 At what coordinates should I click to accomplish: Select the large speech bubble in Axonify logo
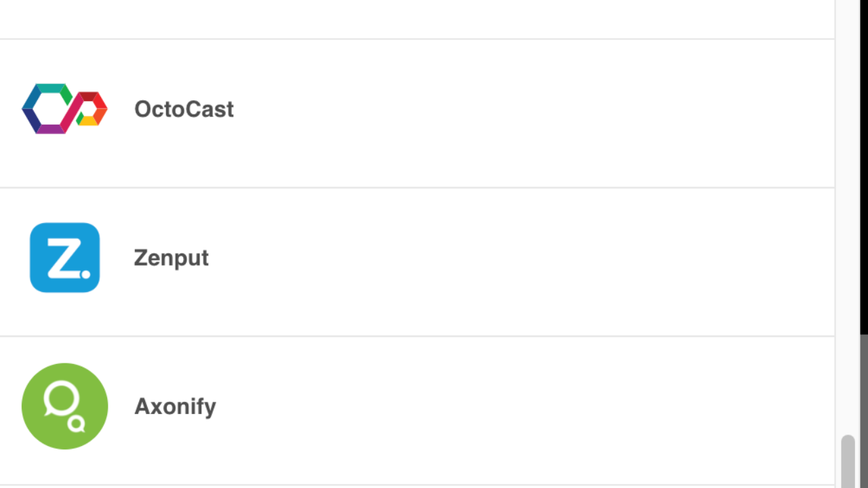pyautogui.click(x=60, y=399)
